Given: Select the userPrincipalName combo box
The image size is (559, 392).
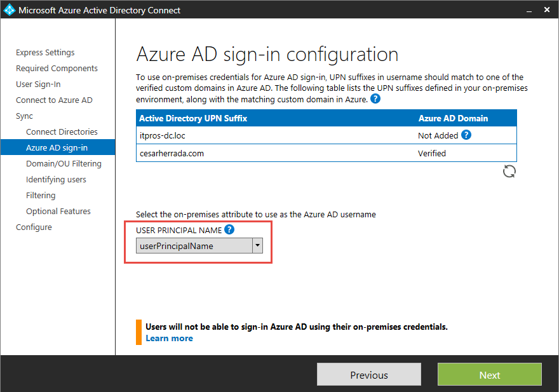Looking at the screenshot, I should (x=194, y=246).
